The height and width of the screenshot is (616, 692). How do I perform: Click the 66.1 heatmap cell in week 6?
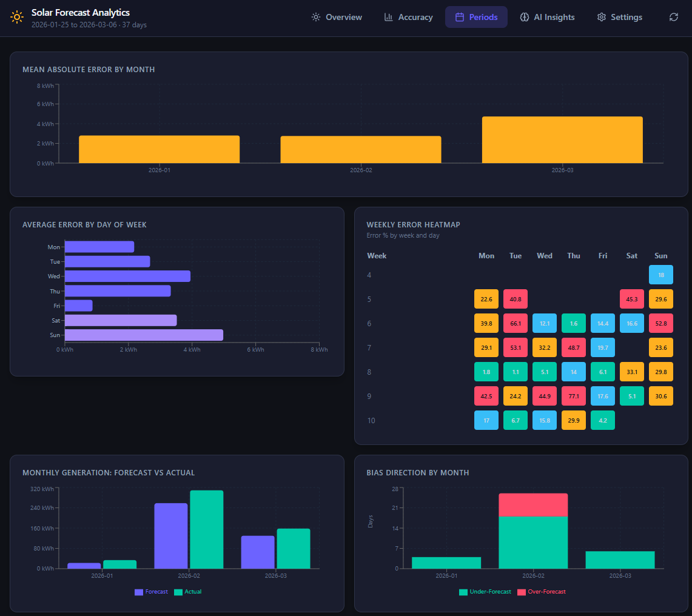click(x=516, y=323)
